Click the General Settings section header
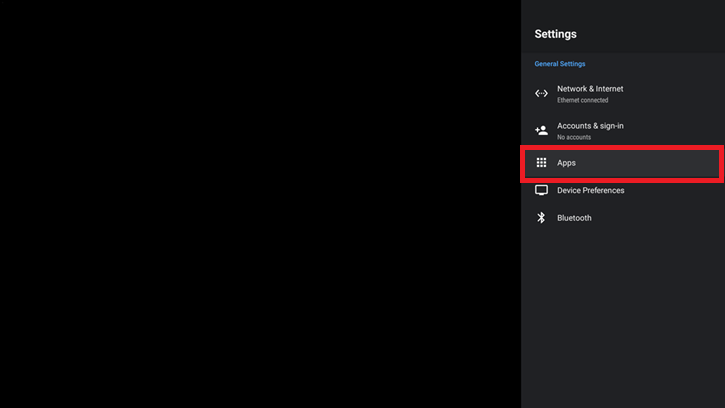Viewport: 725px width, 408px height. point(560,64)
